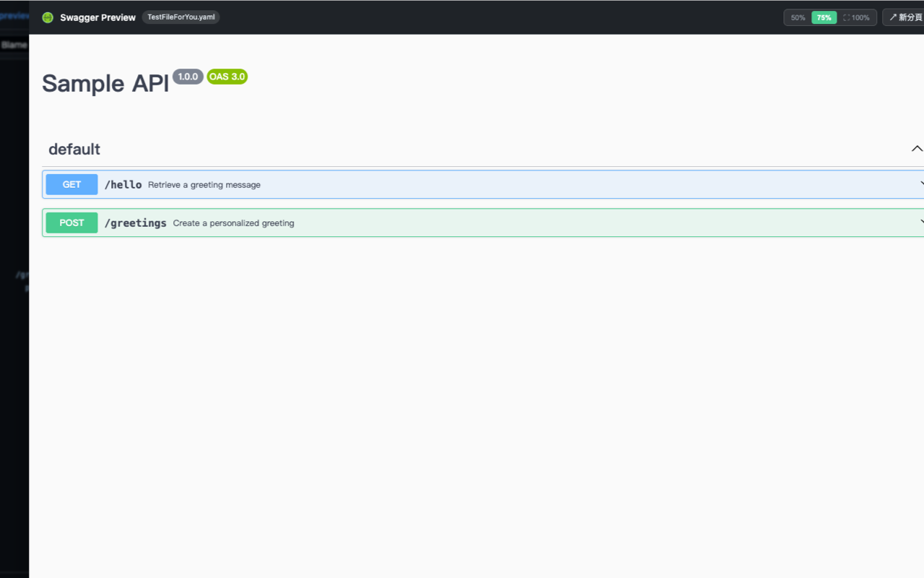Click the 1.0.0 version badge
The height and width of the screenshot is (578, 924).
point(188,77)
